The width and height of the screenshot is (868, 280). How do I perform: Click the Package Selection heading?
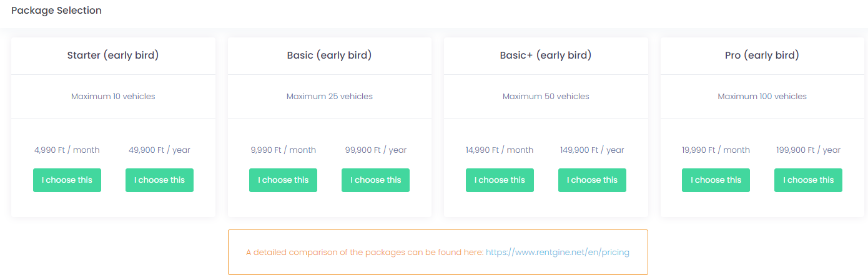tap(56, 11)
